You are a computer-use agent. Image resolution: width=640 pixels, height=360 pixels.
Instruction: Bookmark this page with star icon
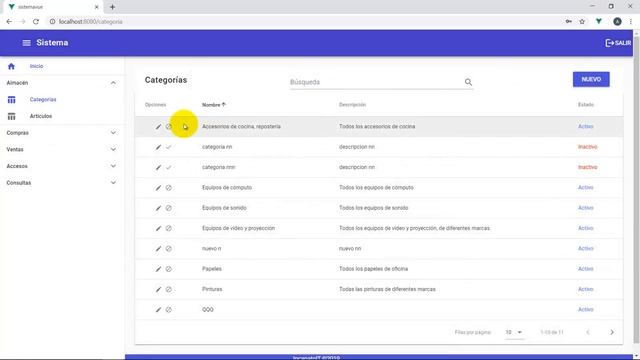point(582,22)
